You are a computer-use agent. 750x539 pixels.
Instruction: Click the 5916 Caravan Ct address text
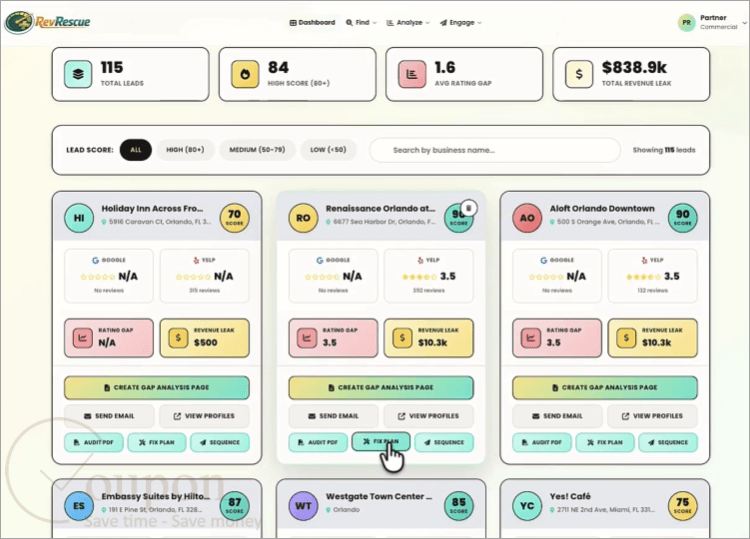point(160,222)
